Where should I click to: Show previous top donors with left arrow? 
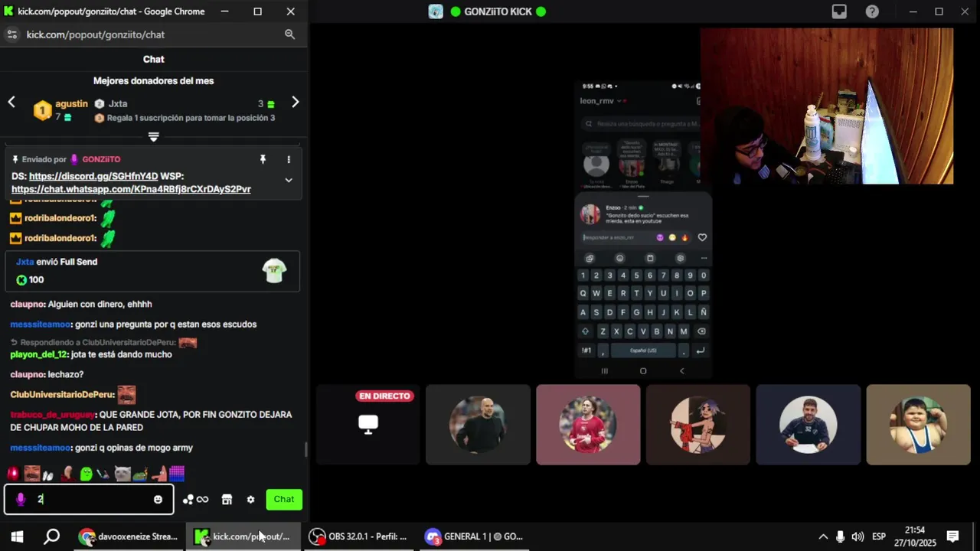pos(11,102)
